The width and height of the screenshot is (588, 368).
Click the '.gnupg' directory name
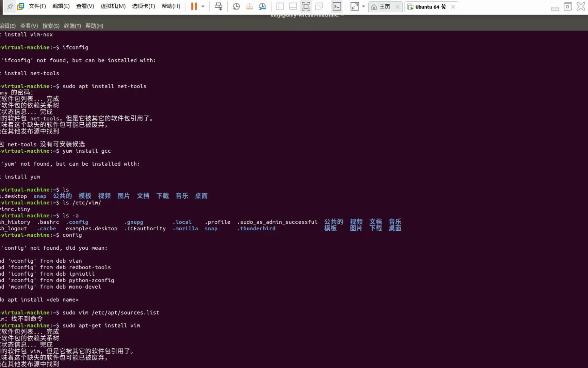click(134, 222)
